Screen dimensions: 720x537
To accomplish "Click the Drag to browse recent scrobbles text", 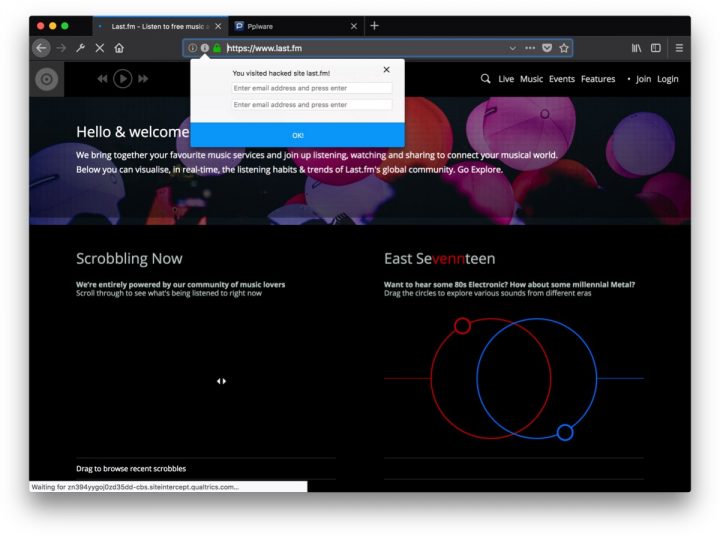I will coord(131,469).
